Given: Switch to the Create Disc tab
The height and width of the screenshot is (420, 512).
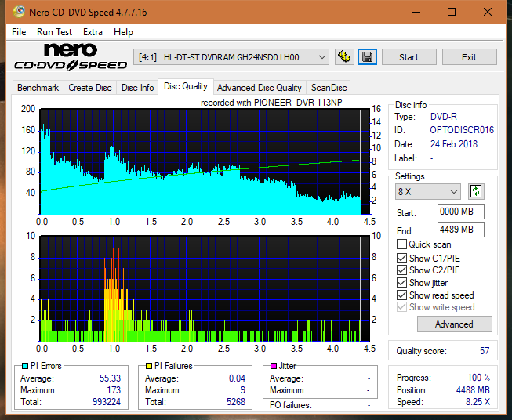Looking at the screenshot, I should [90, 88].
